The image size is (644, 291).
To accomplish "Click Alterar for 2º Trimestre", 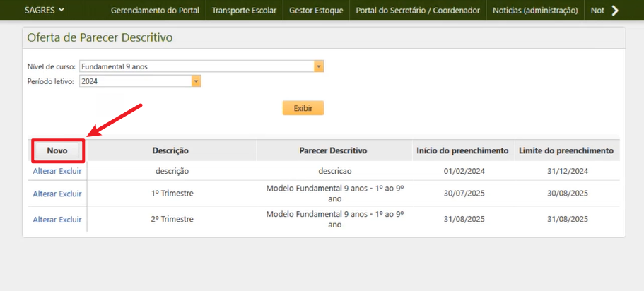I will (45, 220).
